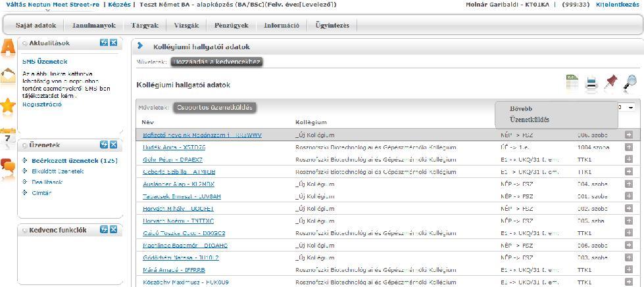Sort by the Név column header

(147, 122)
